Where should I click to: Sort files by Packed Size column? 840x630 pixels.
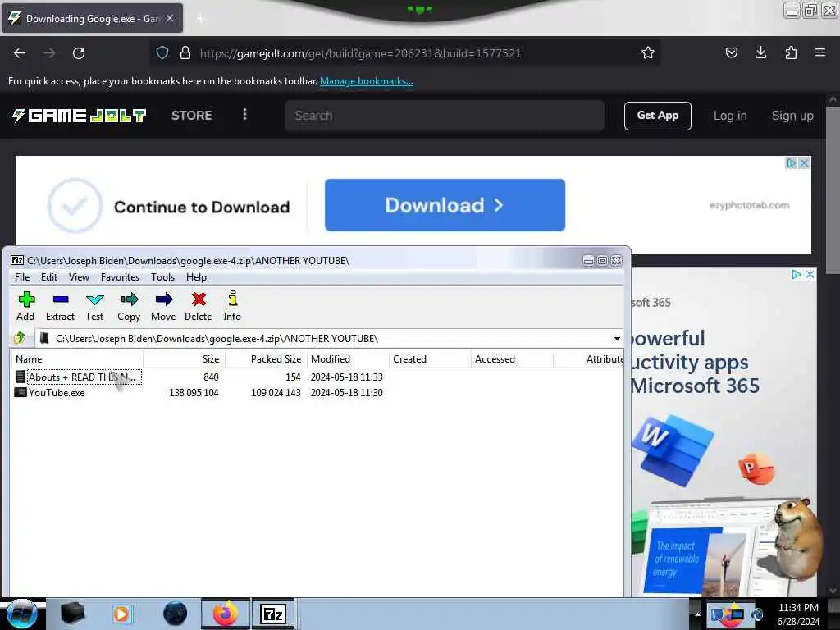point(267,359)
